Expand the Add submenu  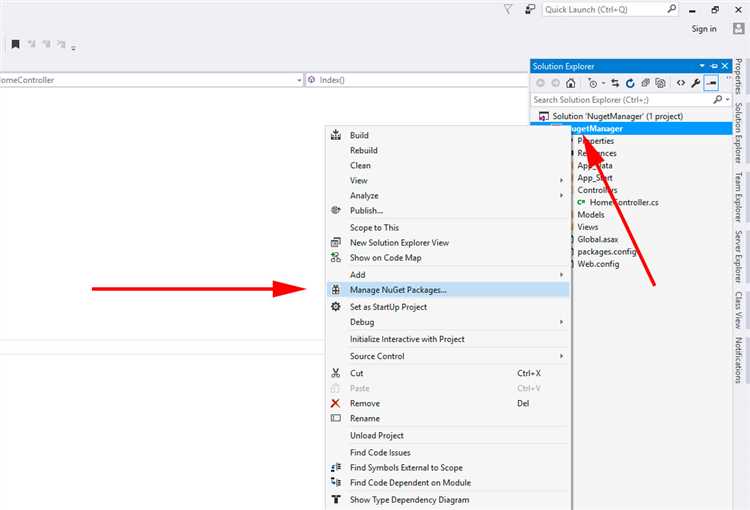[447, 275]
